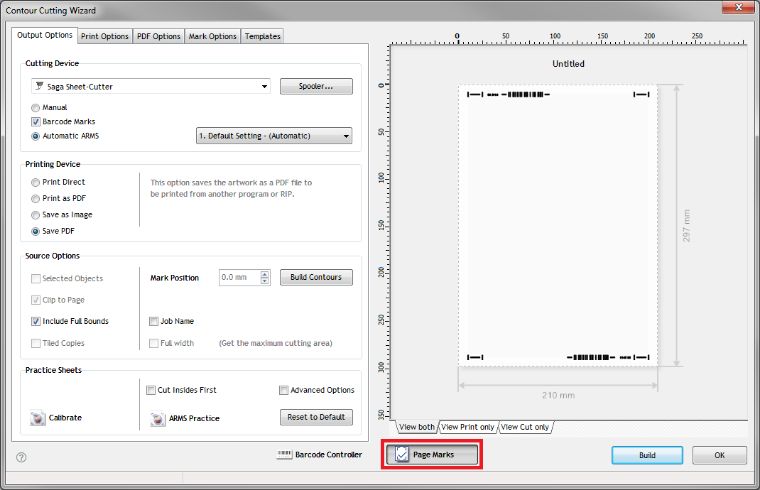Click the Build Contours button
Image resolution: width=760 pixels, height=490 pixels.
(x=316, y=277)
